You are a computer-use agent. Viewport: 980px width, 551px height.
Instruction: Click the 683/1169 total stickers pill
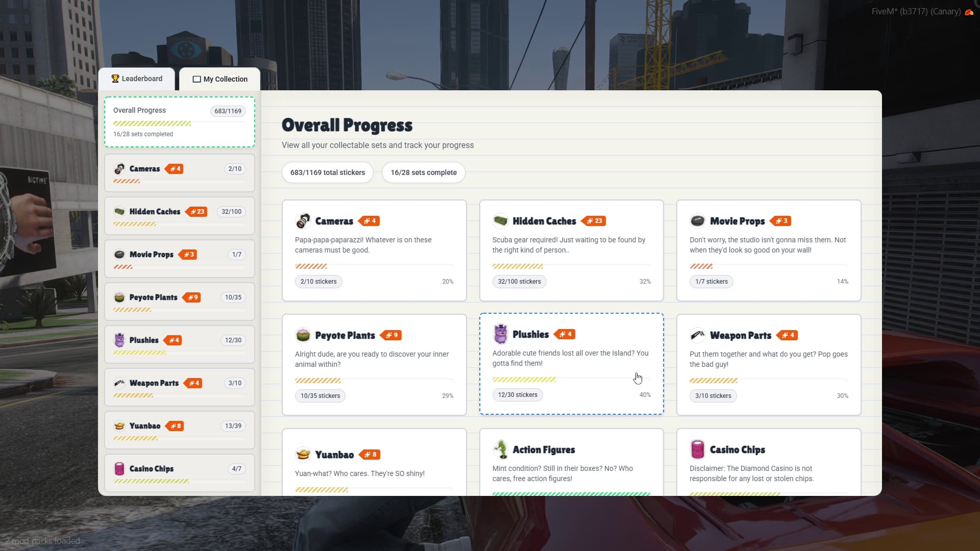327,172
